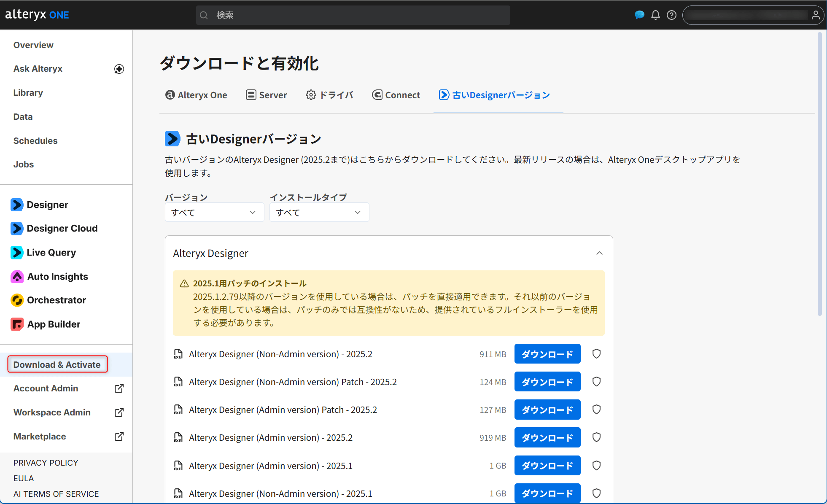Download Admin version Patch 2025.2
Screen dimensions: 827x504
547,410
